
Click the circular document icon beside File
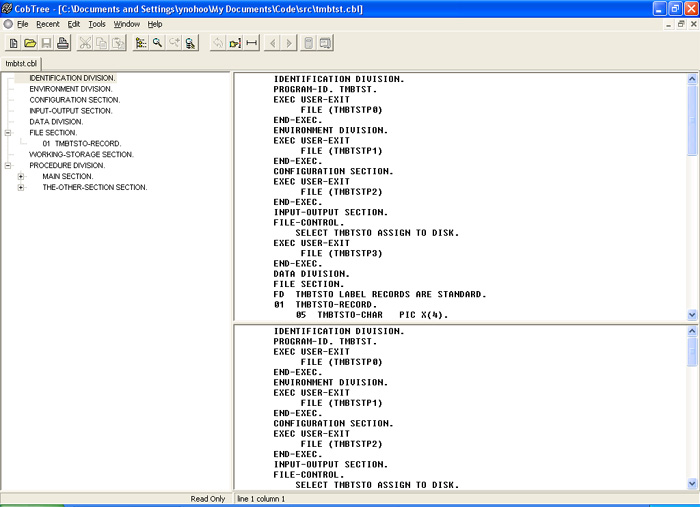8,24
